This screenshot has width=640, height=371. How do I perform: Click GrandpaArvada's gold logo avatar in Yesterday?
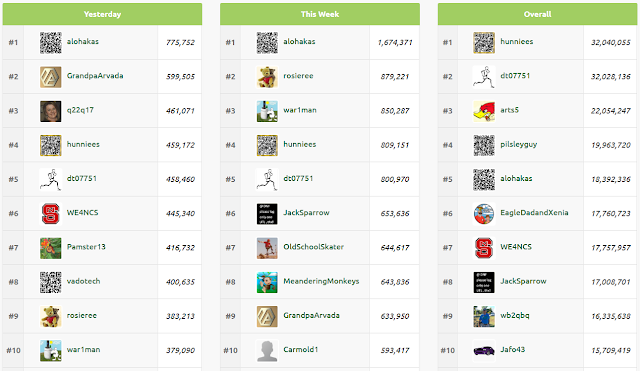[x=51, y=77]
